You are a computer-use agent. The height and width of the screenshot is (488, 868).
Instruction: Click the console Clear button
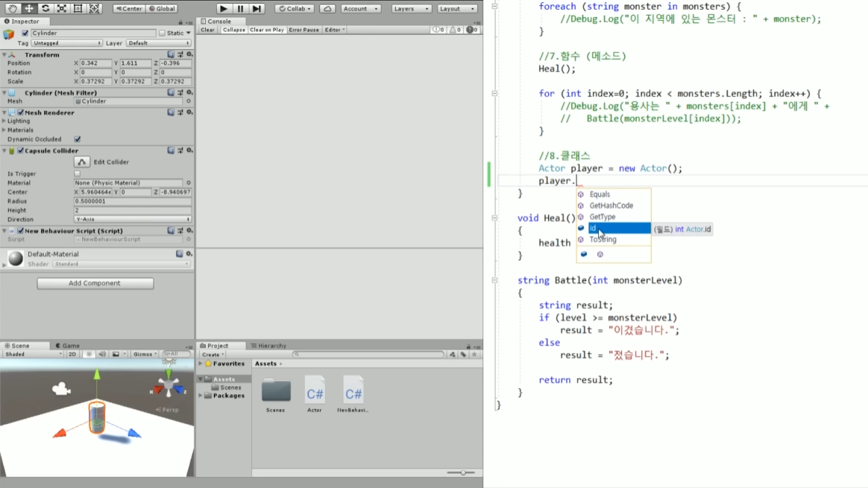click(x=207, y=30)
